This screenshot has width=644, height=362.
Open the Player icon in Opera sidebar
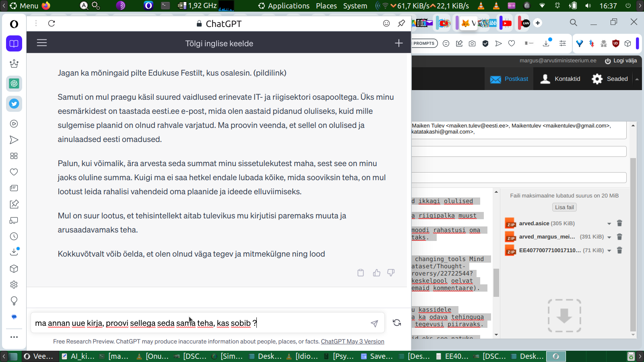(x=14, y=124)
